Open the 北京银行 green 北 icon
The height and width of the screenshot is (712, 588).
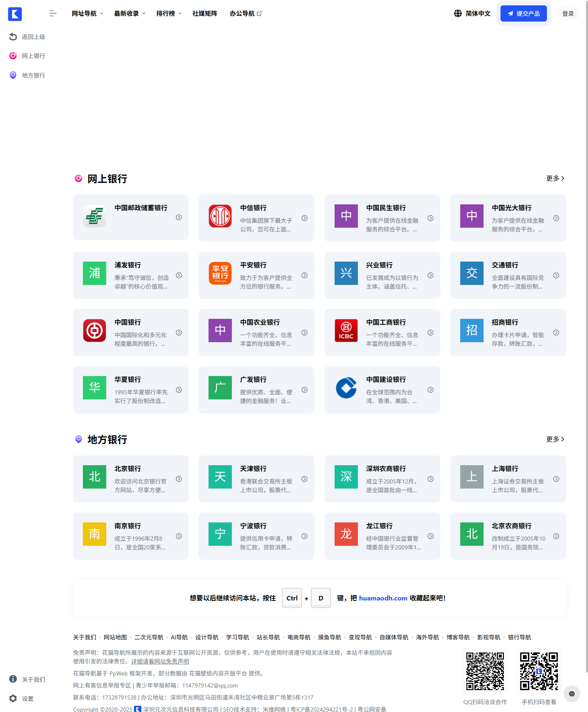click(95, 477)
